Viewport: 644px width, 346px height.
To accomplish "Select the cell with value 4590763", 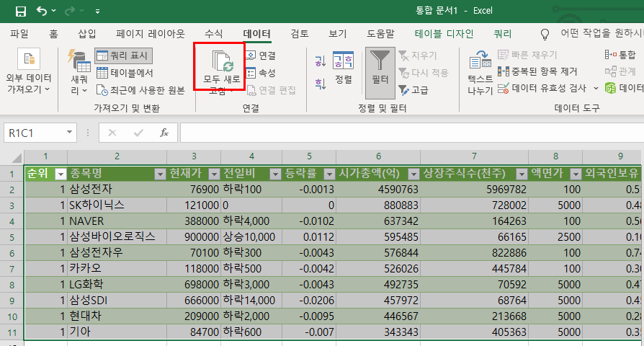I will [x=378, y=190].
